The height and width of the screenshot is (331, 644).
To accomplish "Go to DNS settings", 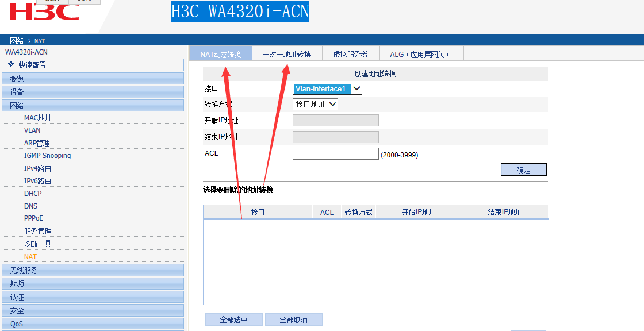I will click(31, 206).
